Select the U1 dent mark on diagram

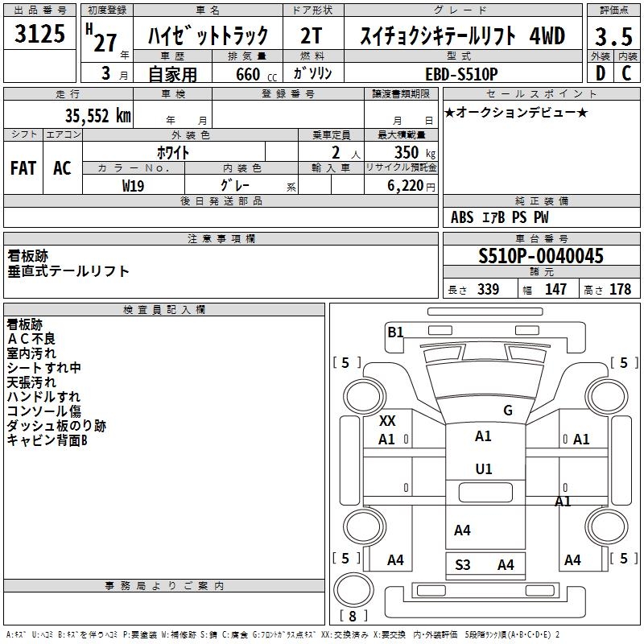click(484, 469)
